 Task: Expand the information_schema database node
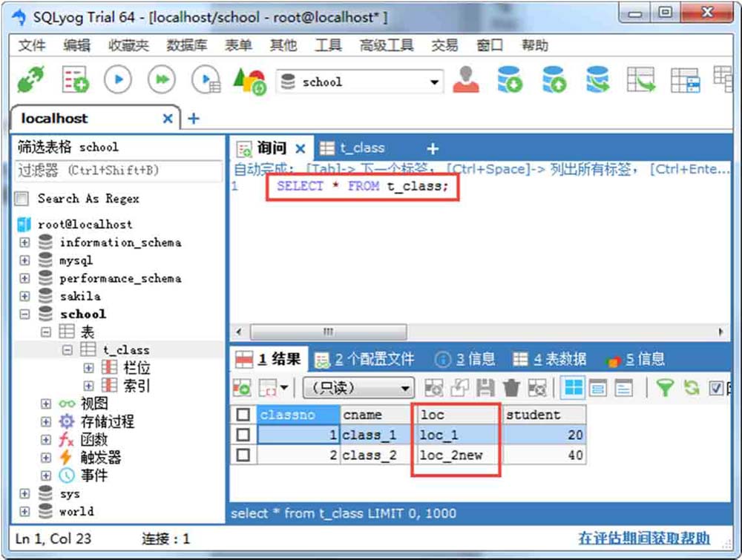[24, 242]
